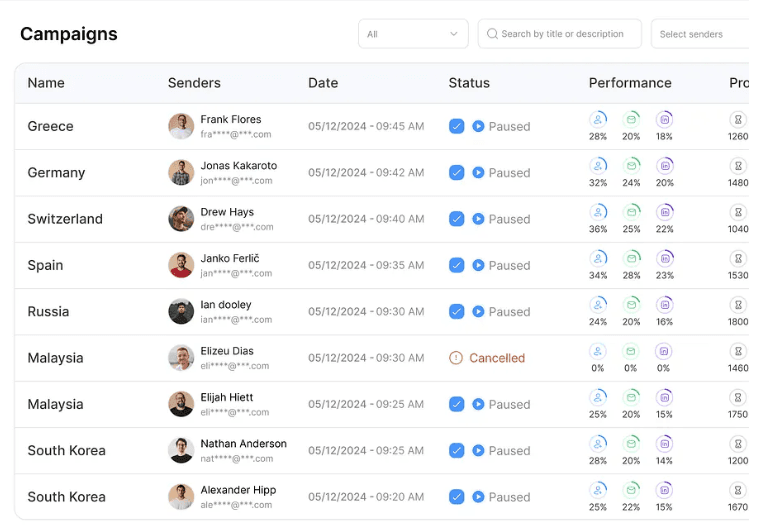Click the resume play icon in Switzerland row

tap(478, 219)
